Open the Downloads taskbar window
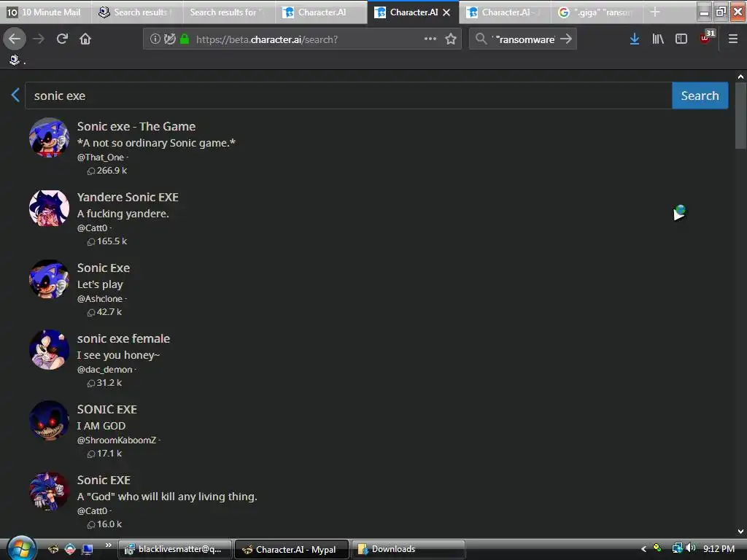 click(x=409, y=549)
